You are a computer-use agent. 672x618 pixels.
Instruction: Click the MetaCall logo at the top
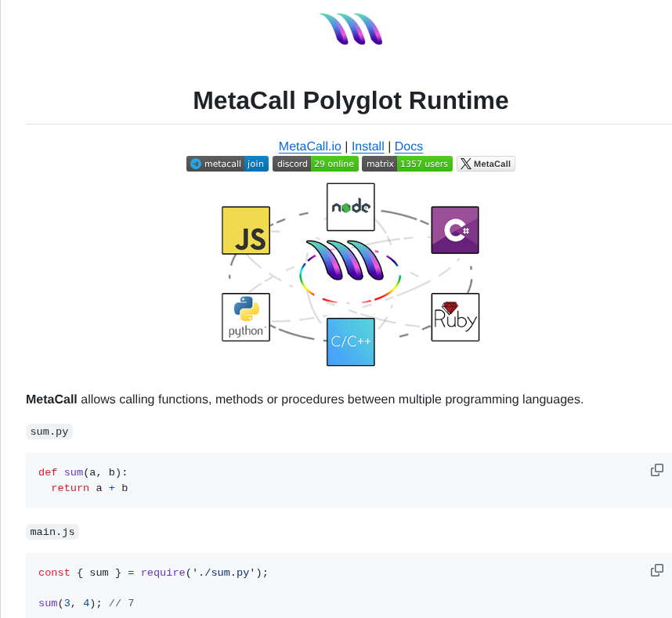350,29
